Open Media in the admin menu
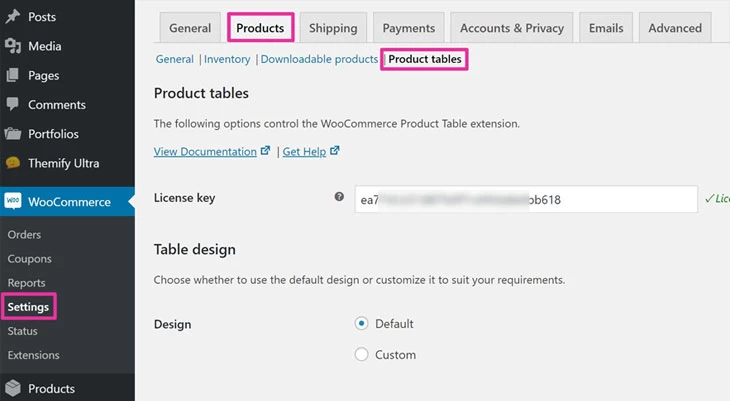The image size is (730, 401). (x=45, y=46)
